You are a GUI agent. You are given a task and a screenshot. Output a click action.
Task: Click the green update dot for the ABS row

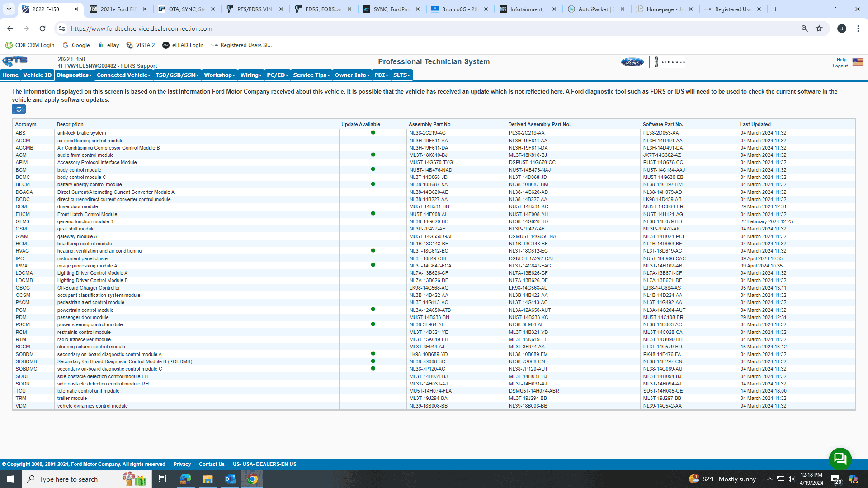373,133
